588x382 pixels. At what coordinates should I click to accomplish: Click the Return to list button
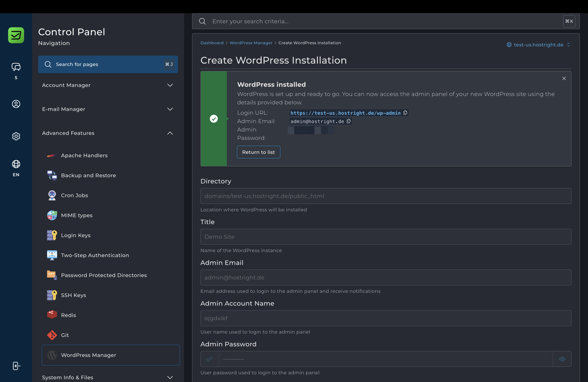[x=258, y=152]
